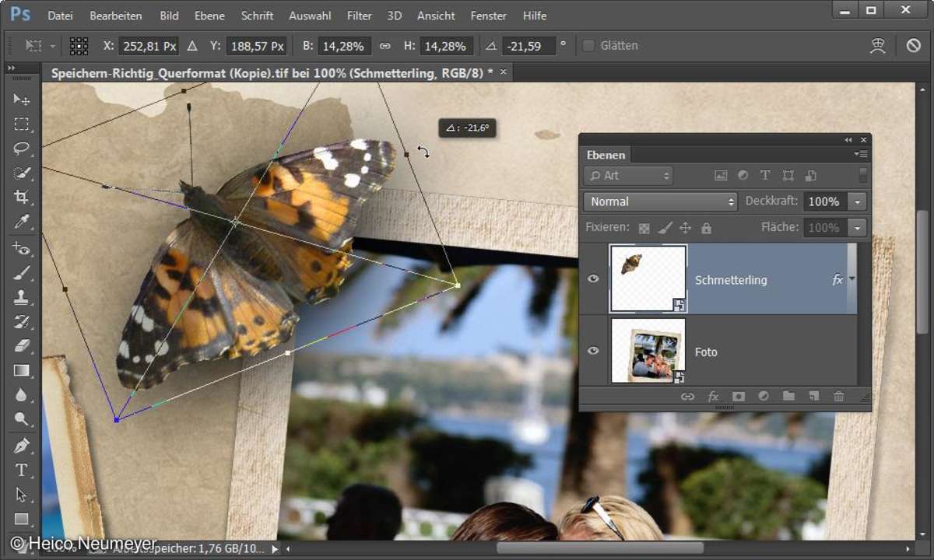Select the Rectangle shape tool
Viewport: 934px width, 560px height.
21,519
